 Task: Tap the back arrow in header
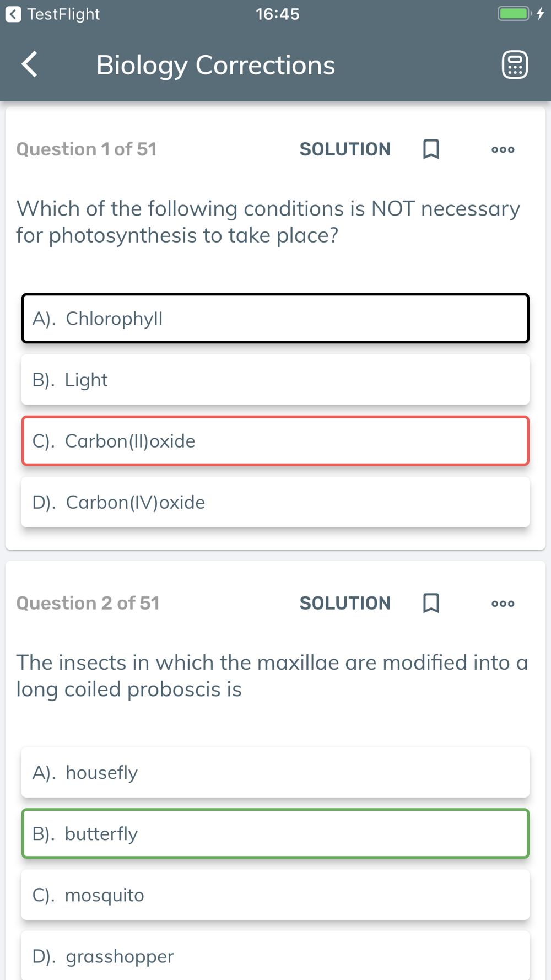[x=30, y=64]
